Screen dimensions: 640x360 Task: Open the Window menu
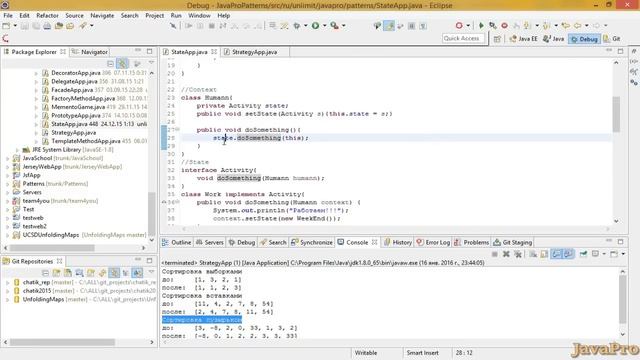click(x=199, y=16)
